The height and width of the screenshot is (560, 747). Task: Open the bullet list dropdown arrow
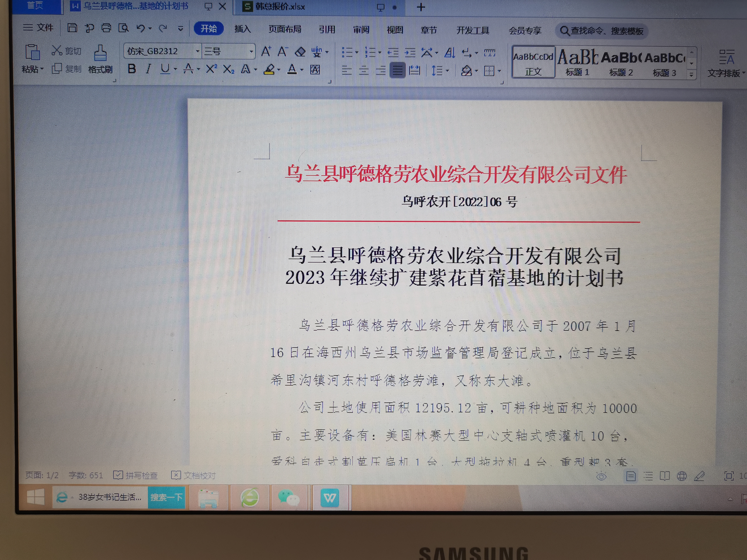coord(356,53)
